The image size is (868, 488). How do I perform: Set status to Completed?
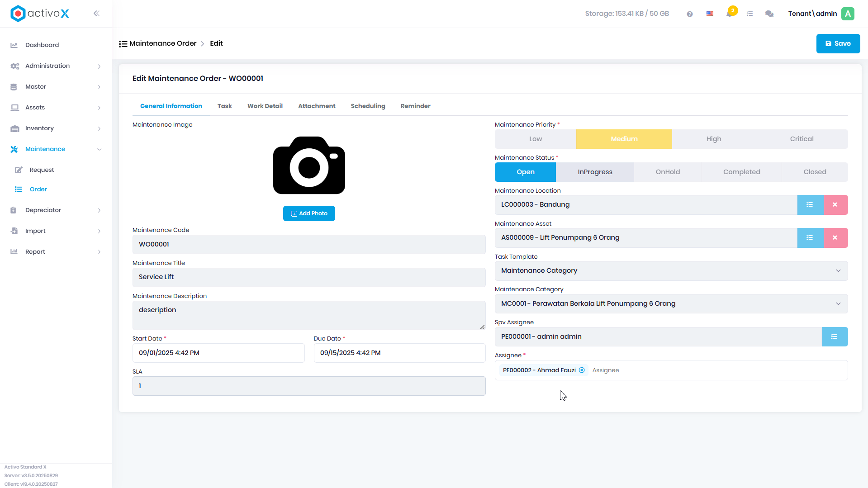(x=742, y=172)
